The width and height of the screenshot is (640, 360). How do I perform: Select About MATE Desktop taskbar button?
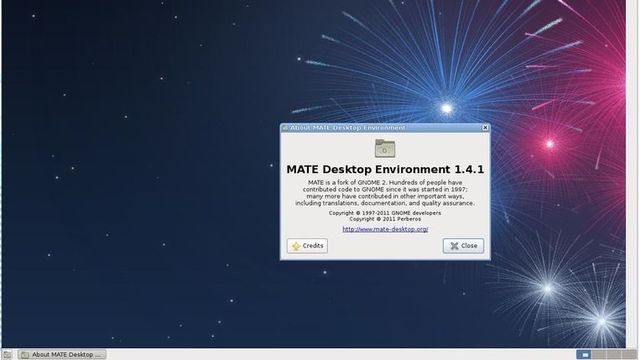click(62, 355)
